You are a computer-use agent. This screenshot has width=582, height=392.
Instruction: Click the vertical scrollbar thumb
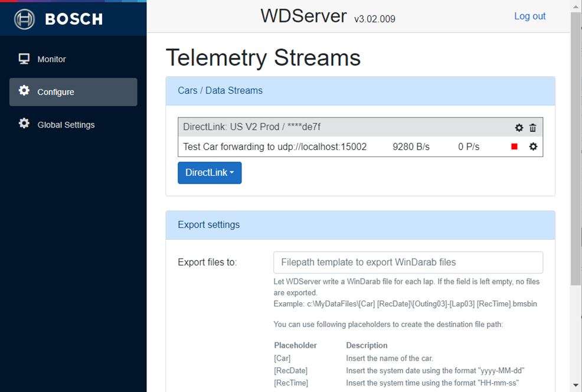coord(576,149)
